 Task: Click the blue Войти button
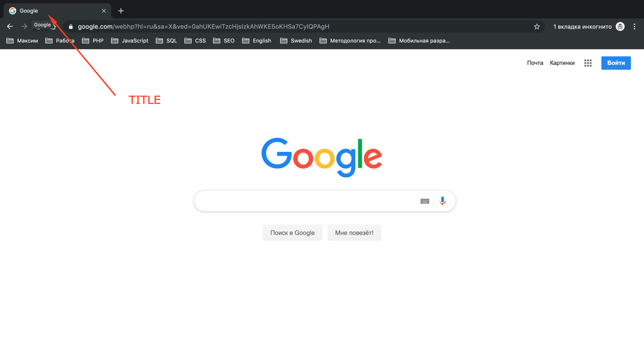pos(616,63)
